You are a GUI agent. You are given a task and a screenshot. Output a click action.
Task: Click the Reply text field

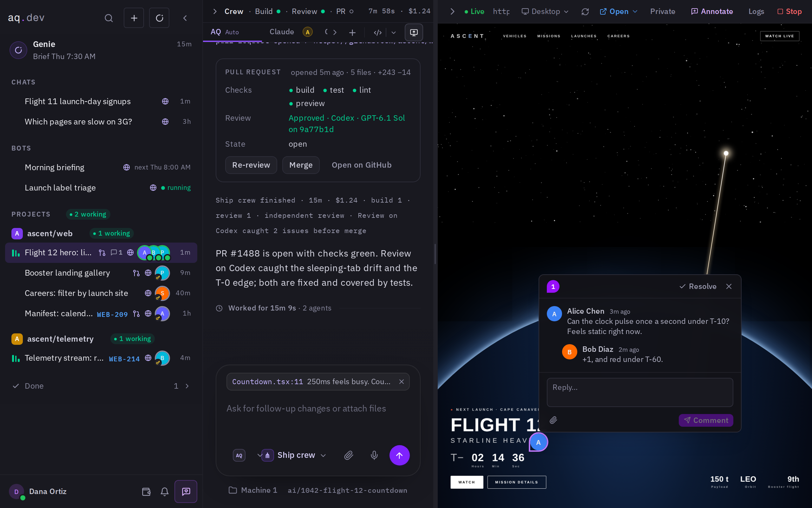tap(639, 392)
